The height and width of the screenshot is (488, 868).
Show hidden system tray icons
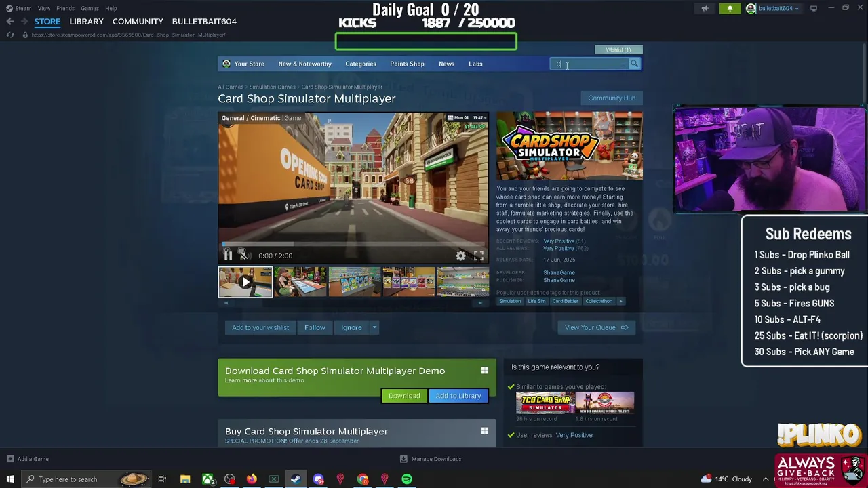coord(766,479)
